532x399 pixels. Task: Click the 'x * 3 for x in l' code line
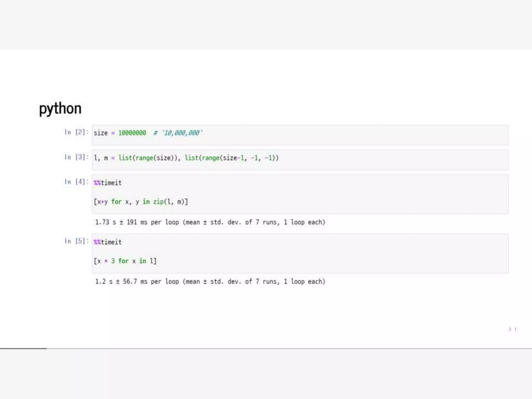click(x=125, y=261)
